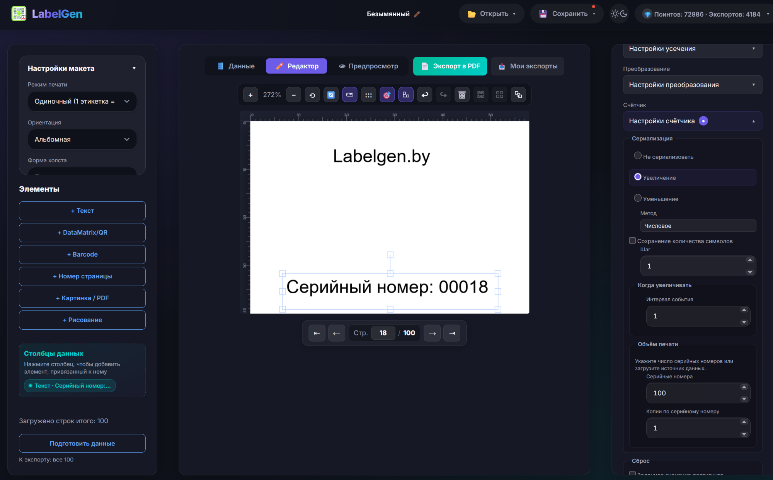This screenshot has height=480, width=773.
Task: Click the reset zoom circular arrow icon
Action: coord(312,95)
